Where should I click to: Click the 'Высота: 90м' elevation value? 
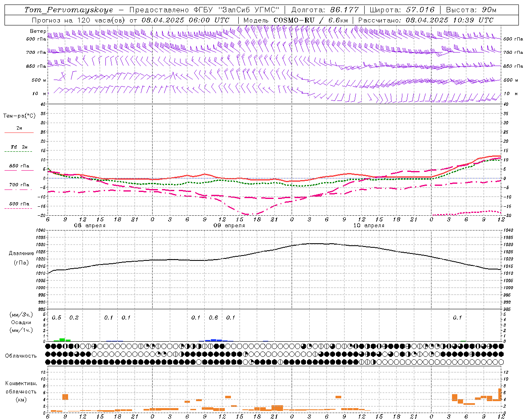click(x=471, y=10)
